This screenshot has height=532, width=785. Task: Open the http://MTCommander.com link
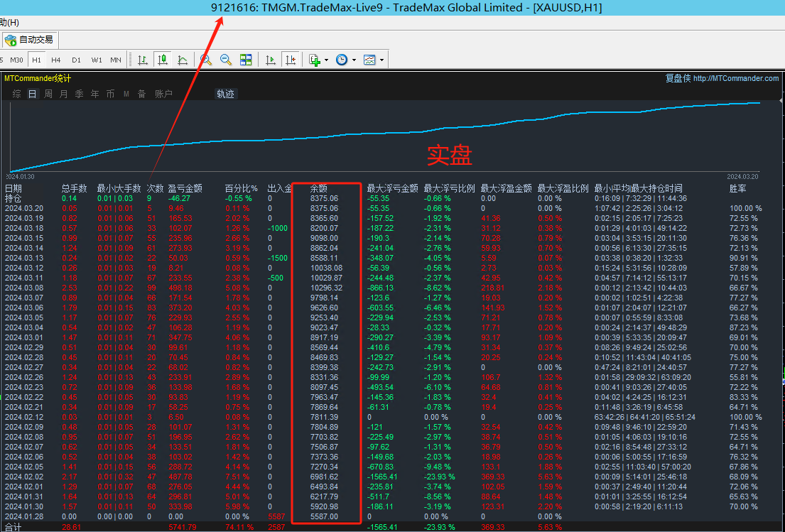(736, 78)
